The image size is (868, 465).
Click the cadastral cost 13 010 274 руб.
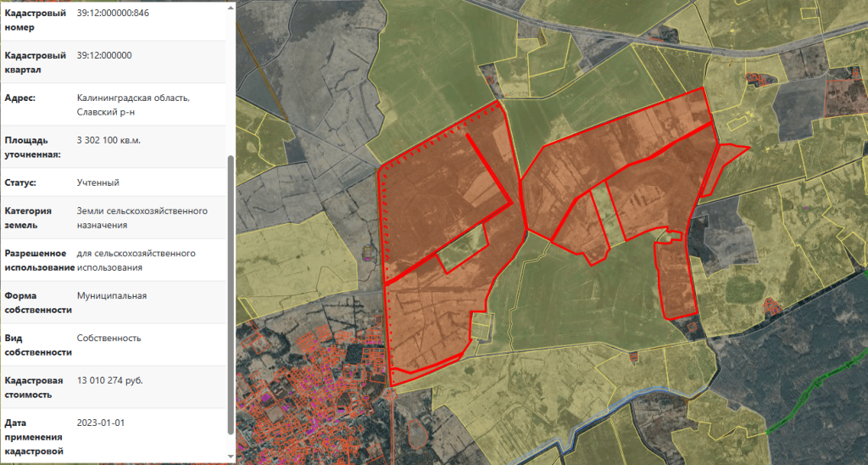pos(109,380)
